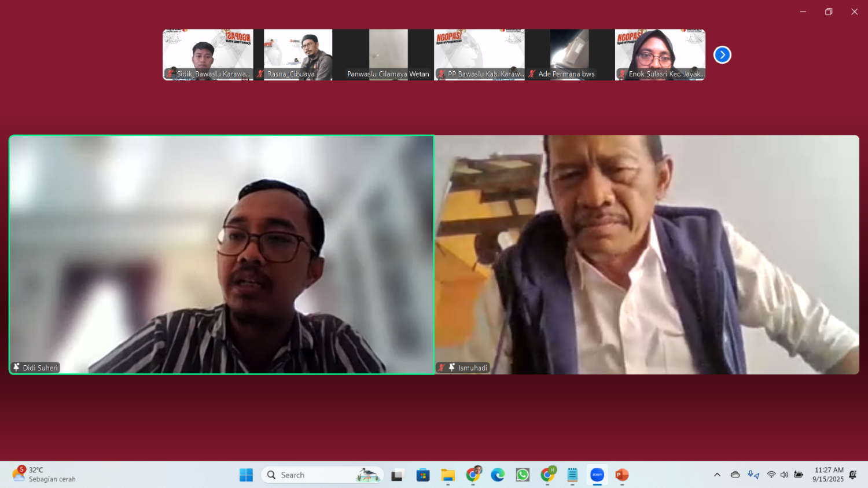Close the Zoom meeting window
Image resolution: width=868 pixels, height=488 pixels.
854,12
